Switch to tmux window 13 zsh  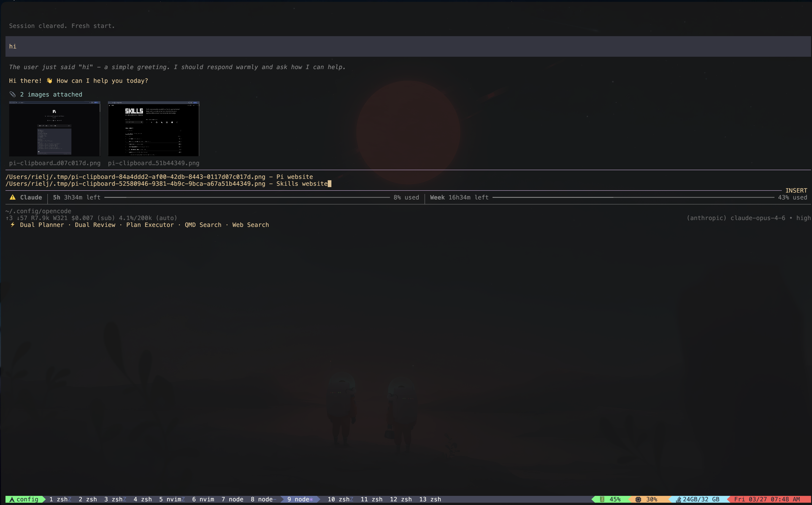[x=430, y=499]
